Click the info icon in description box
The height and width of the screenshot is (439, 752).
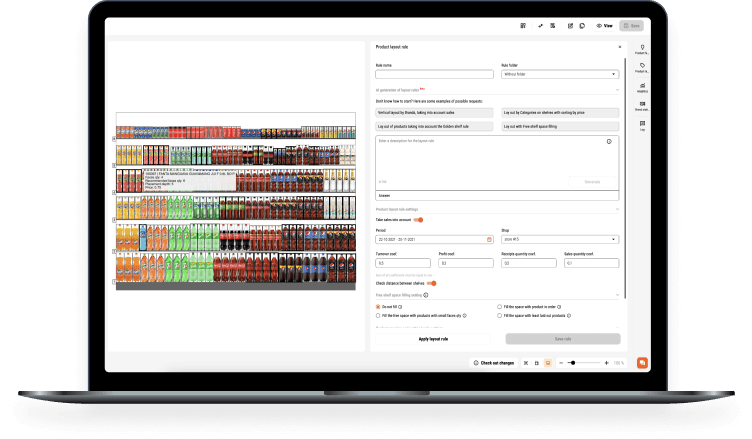[609, 142]
